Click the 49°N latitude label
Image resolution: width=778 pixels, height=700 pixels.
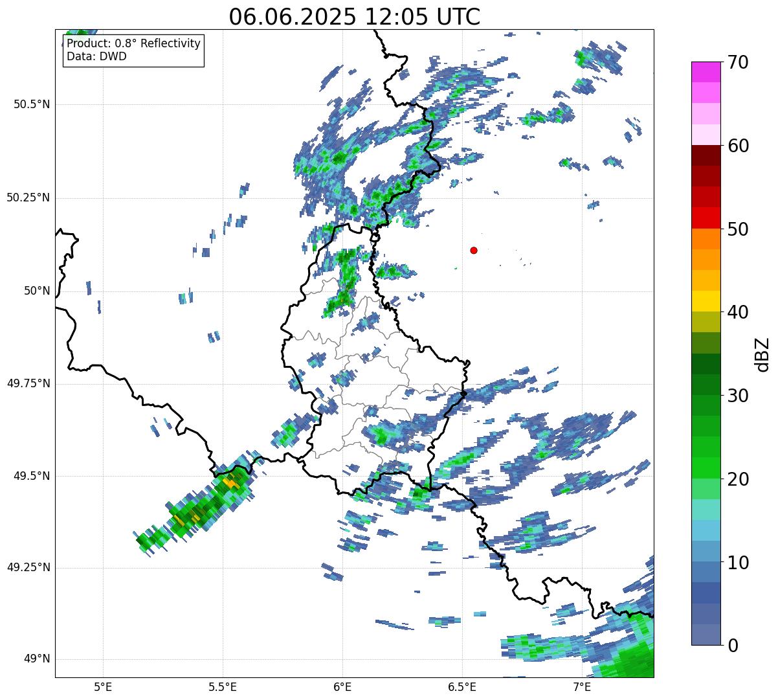37,659
